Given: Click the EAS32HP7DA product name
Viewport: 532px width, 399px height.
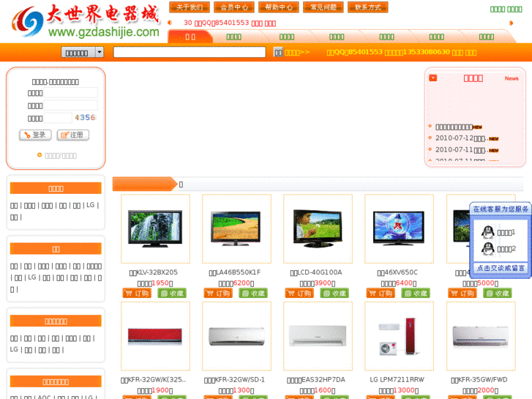Looking at the screenshot, I should [x=316, y=380].
